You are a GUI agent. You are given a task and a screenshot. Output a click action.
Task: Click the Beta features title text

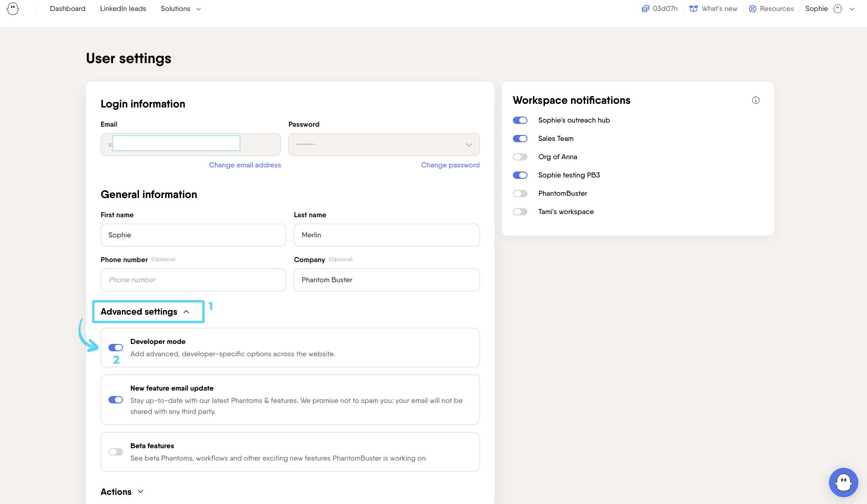tap(152, 446)
